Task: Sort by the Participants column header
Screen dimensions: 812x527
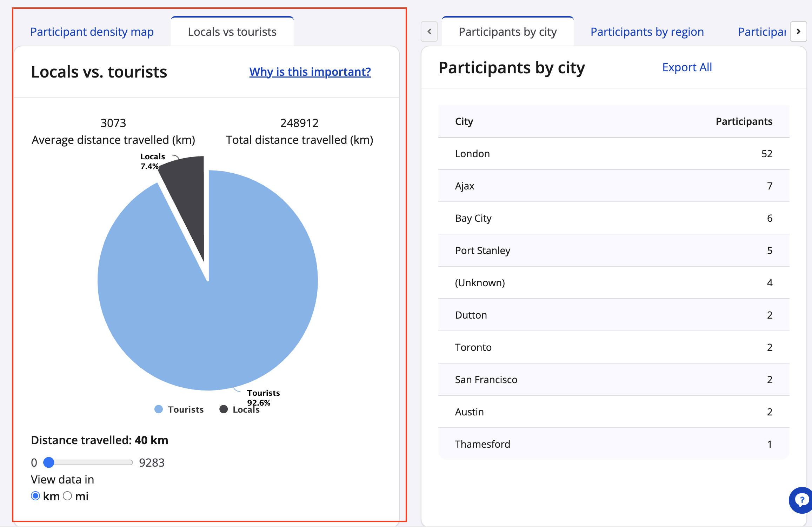Action: (744, 121)
